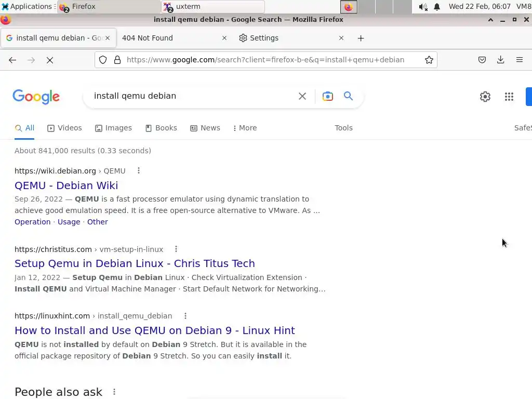
Task: Open QEMU - Debian Wiki result
Action: tap(66, 185)
